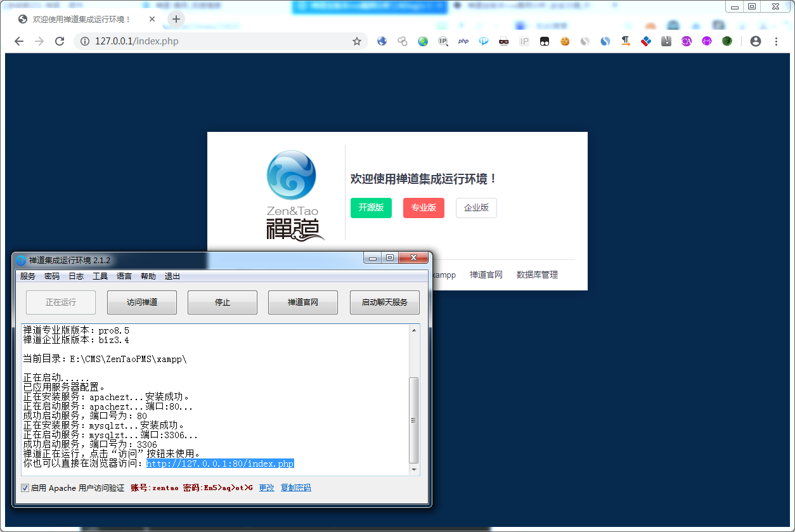This screenshot has height=532, width=795.
Task: Click the log line 禅道企业版版本: biz3.4
Action: click(x=76, y=340)
